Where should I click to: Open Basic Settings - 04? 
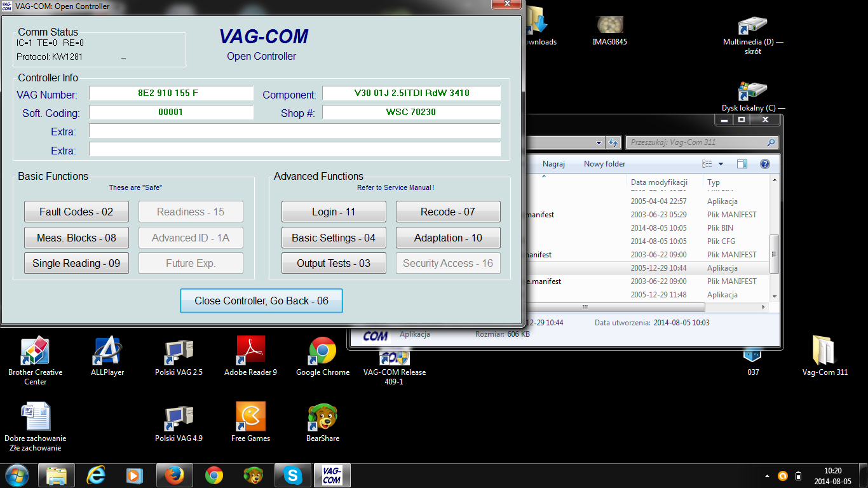pos(334,238)
